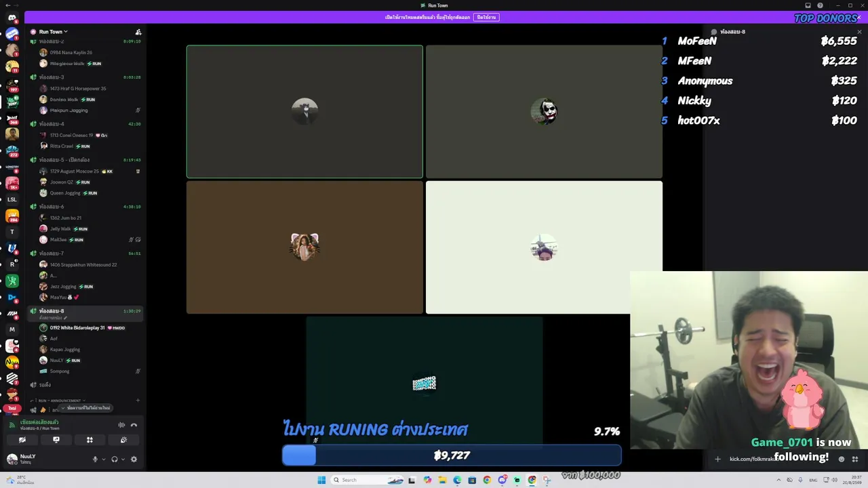Viewport: 868px width, 488px height.
Task: Open Discord user settings gear
Action: [134, 459]
